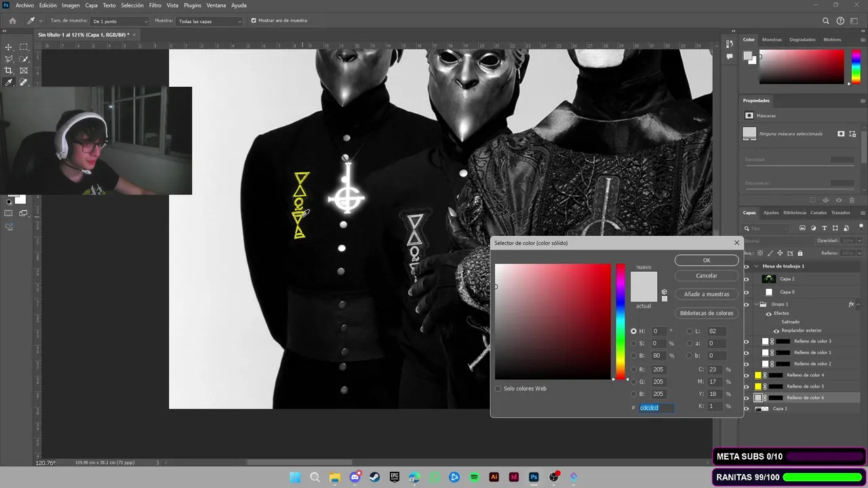This screenshot has height=488, width=868.
Task: Lock position icon in Capas panel
Action: 781,253
